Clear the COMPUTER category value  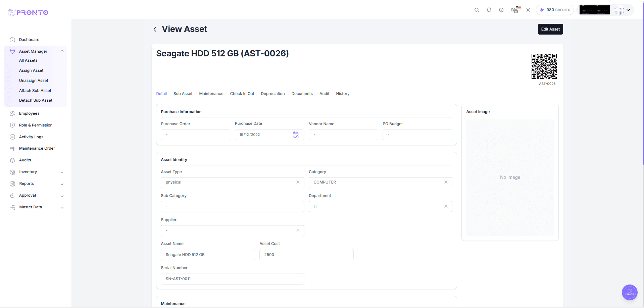[446, 182]
